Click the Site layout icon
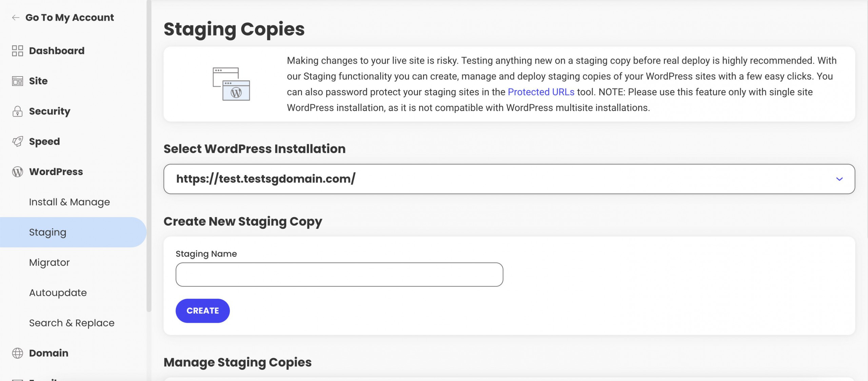This screenshot has width=868, height=381. click(17, 81)
